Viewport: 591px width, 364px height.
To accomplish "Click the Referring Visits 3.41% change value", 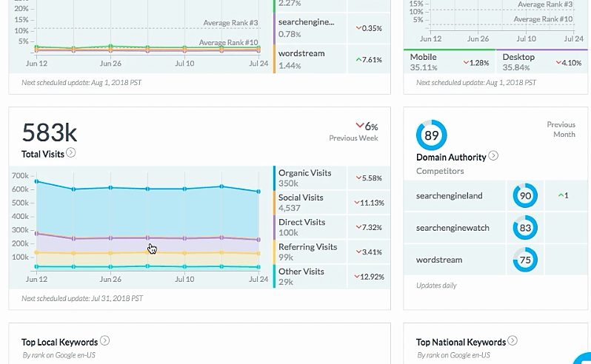I will click(x=369, y=252).
